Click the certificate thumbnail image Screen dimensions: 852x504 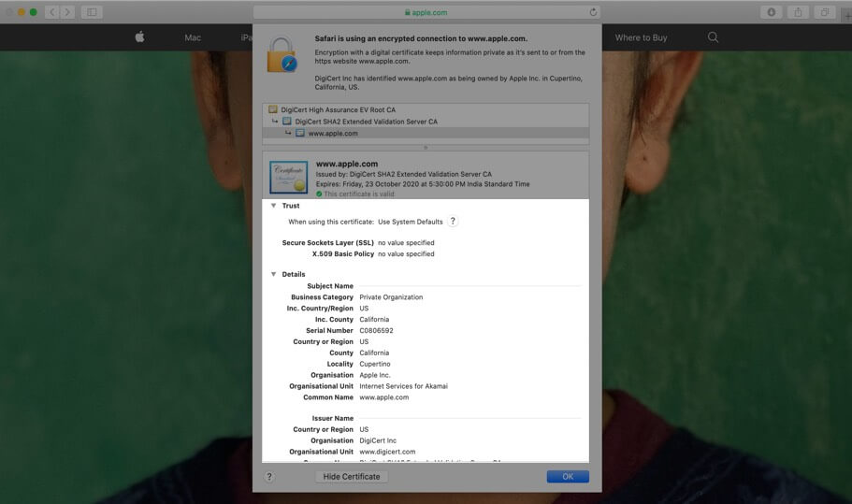pyautogui.click(x=289, y=177)
